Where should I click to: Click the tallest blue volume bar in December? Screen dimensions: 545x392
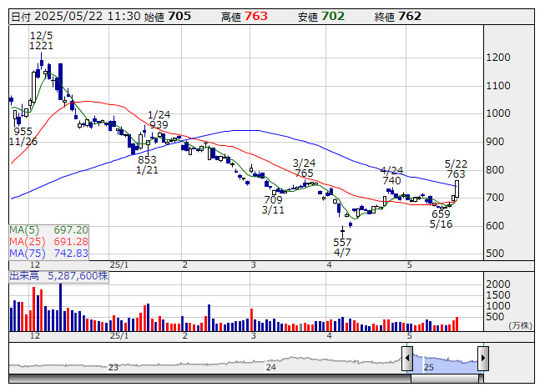pos(60,307)
